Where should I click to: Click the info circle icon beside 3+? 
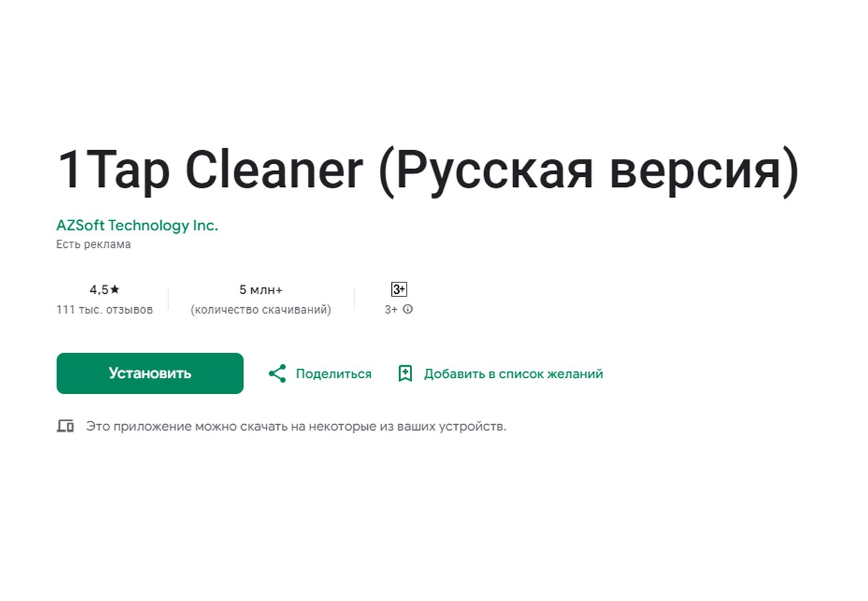[x=408, y=309]
